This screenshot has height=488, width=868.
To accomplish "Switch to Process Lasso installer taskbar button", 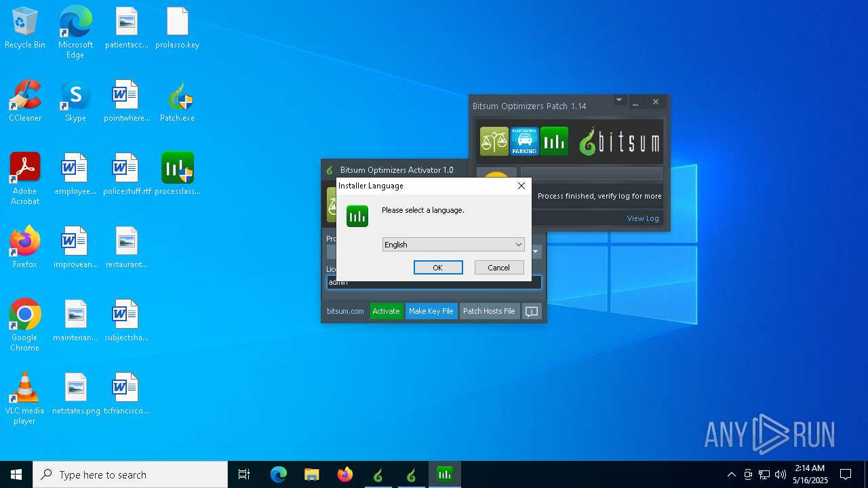I will tap(444, 474).
